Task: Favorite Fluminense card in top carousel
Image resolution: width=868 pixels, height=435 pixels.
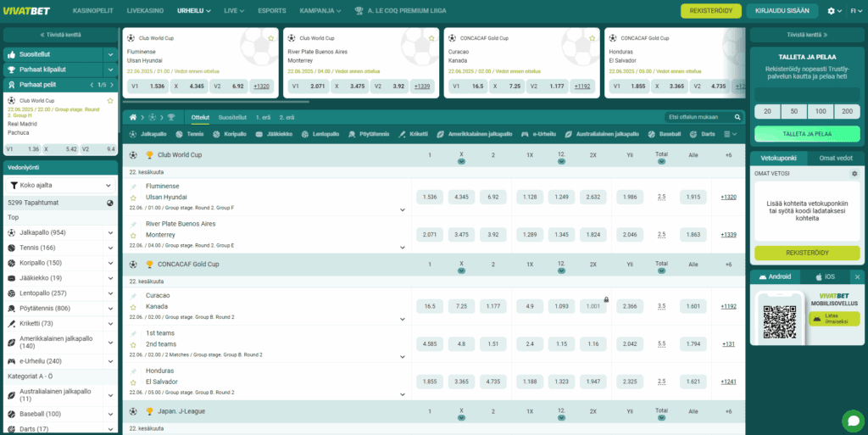Action: pyautogui.click(x=270, y=38)
